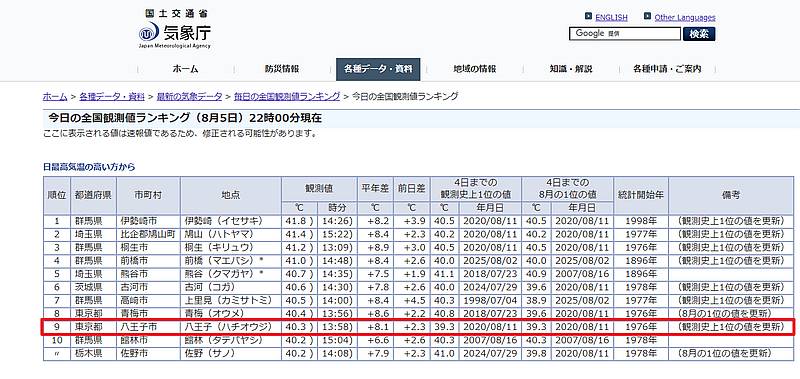Follow the ホーム breadcrumb link
The image size is (800, 379).
pos(55,96)
